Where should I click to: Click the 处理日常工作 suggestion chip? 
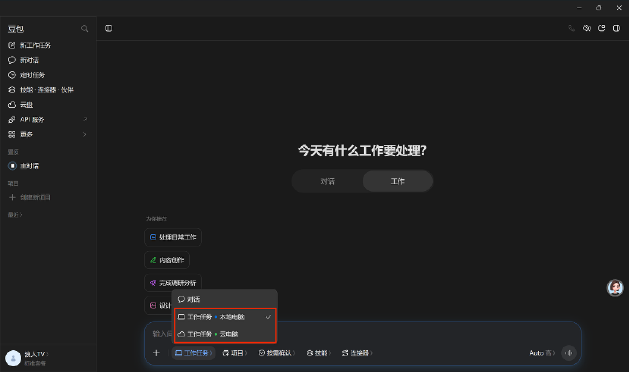(173, 237)
